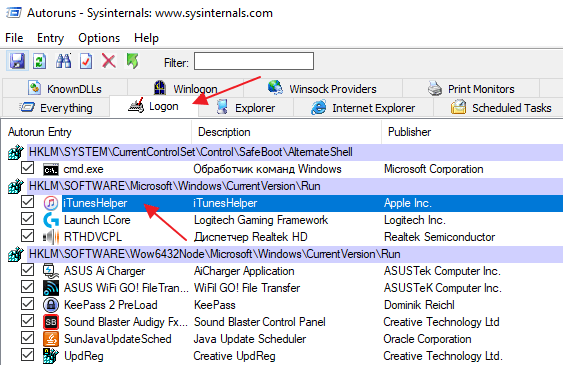The width and height of the screenshot is (563, 365).
Task: Sort by the Description column header
Action: 286,132
